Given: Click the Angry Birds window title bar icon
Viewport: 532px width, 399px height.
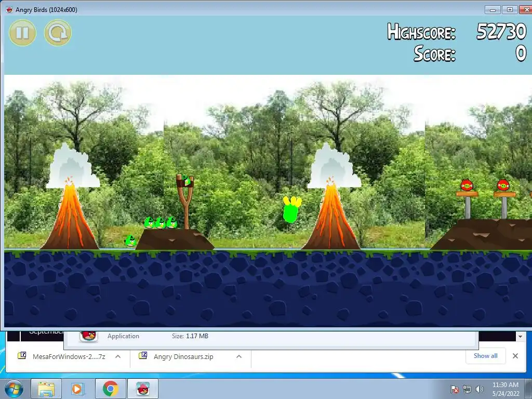Looking at the screenshot, I should [9, 9].
